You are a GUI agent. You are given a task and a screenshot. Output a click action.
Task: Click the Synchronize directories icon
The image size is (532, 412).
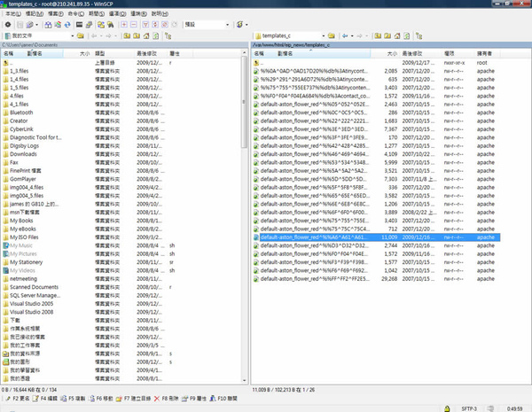point(58,25)
